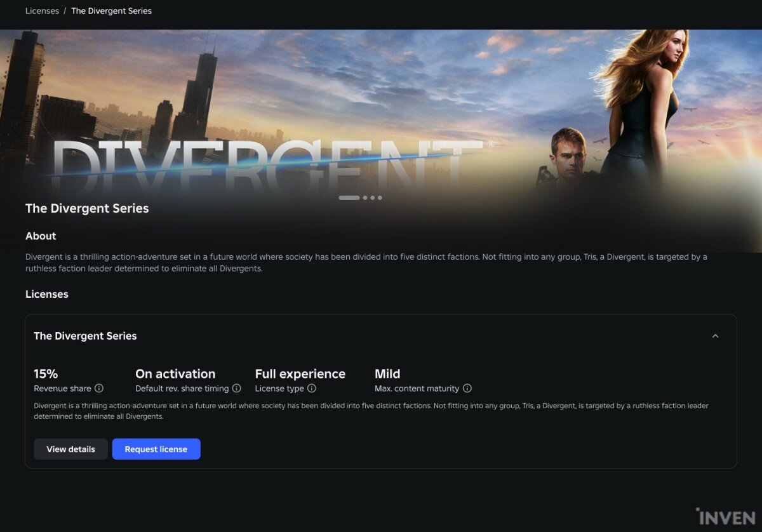Viewport: 762px width, 532px height.
Task: Click the 15% revenue share value
Action: [x=46, y=374]
